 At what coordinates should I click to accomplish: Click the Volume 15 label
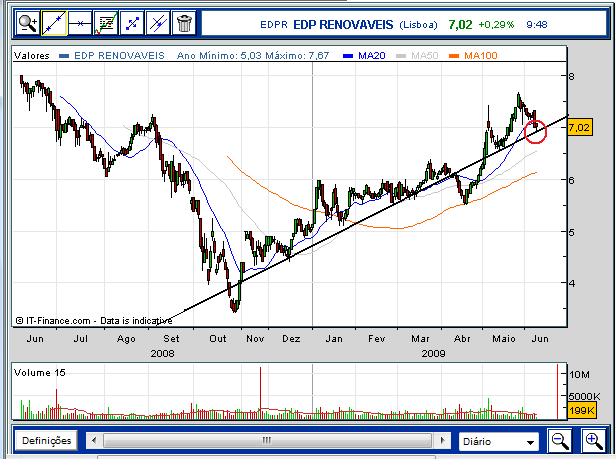click(39, 372)
